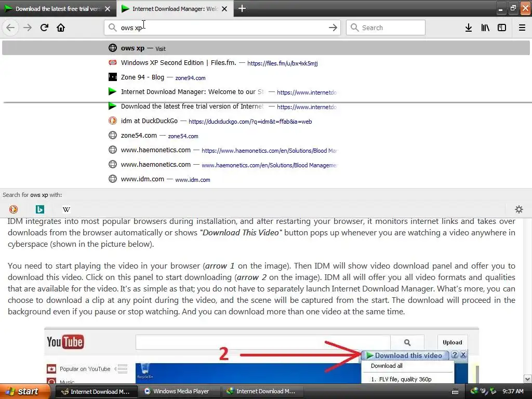Select the 'www.haemonetics.com/en/Solutions/Blood Manageme' suggestion
Image resolution: width=532 pixels, height=399 pixels.
click(265, 165)
